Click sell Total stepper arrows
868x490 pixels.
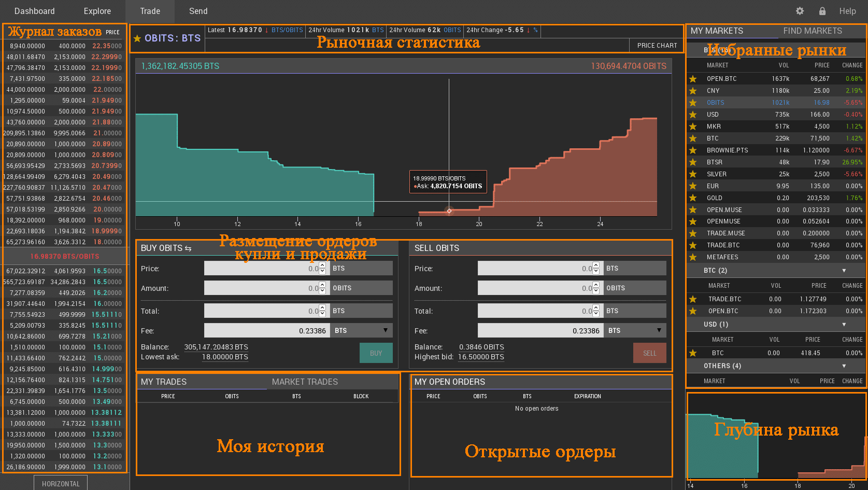[596, 311]
